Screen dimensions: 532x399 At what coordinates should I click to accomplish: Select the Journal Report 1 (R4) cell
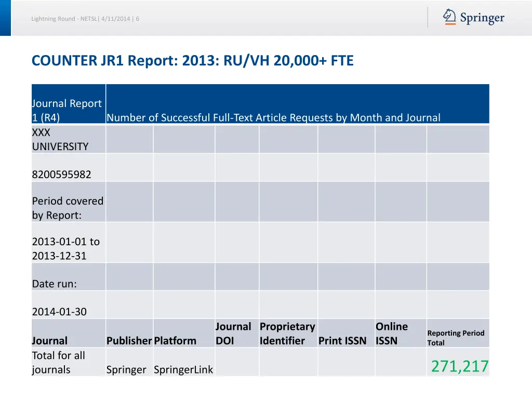(67, 110)
